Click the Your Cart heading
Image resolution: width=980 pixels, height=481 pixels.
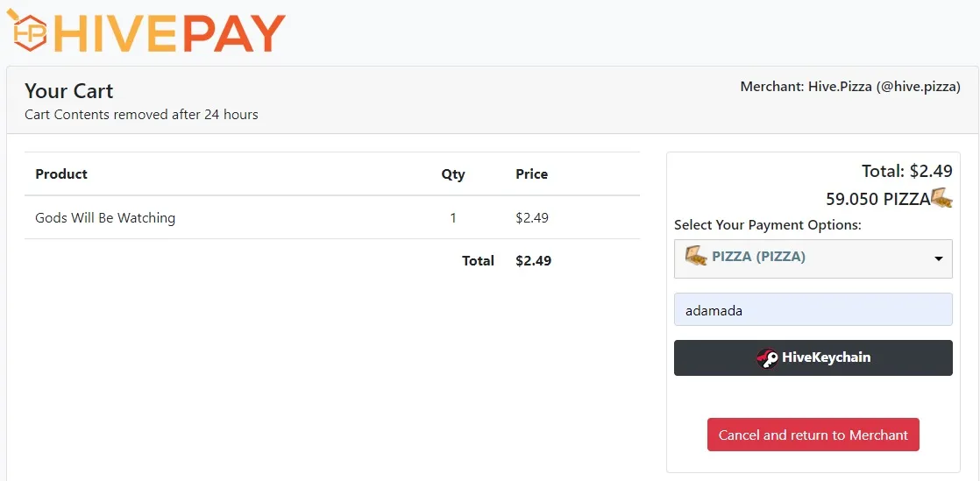(x=68, y=91)
